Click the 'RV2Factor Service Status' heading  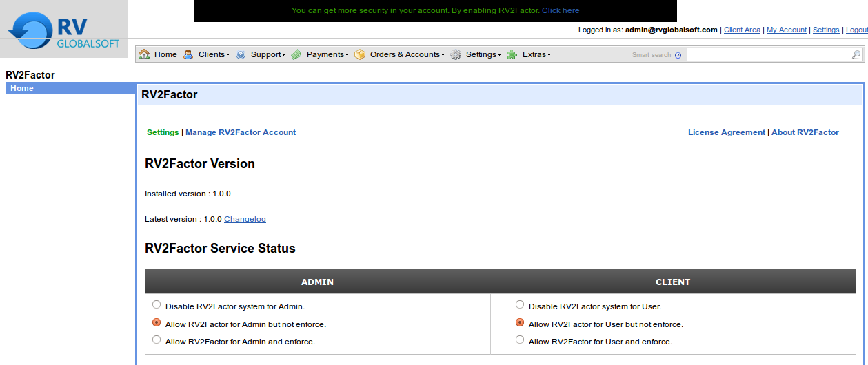[x=220, y=249]
